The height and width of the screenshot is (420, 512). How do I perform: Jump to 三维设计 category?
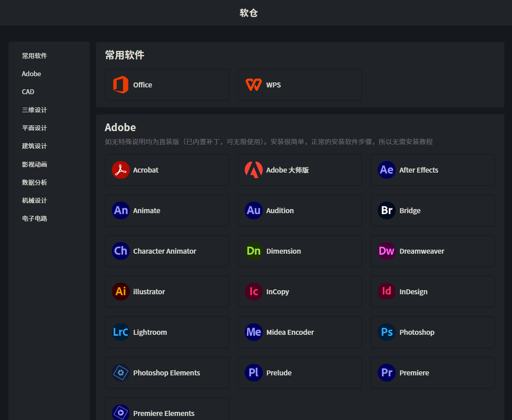(x=35, y=110)
